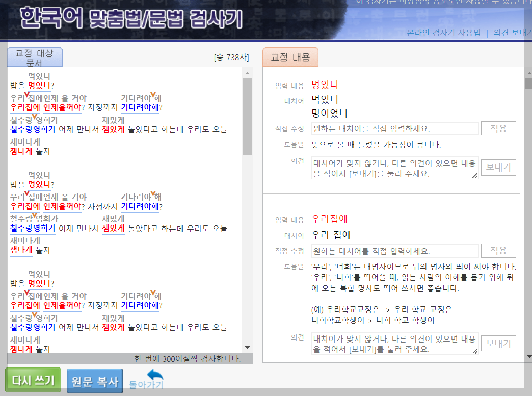
Task: Click the second 보내기 feedback button
Action: (x=498, y=343)
